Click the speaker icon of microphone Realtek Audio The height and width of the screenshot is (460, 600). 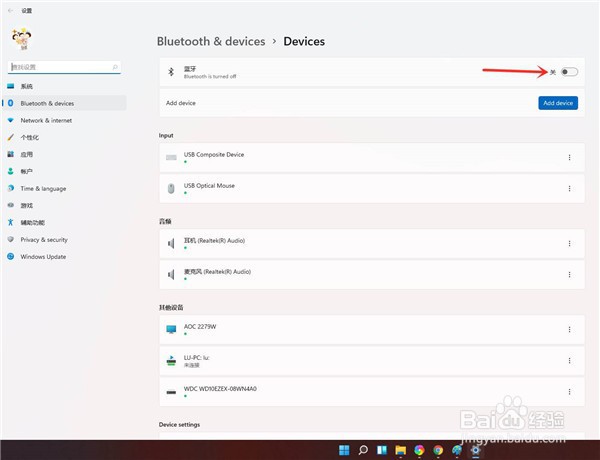click(171, 274)
